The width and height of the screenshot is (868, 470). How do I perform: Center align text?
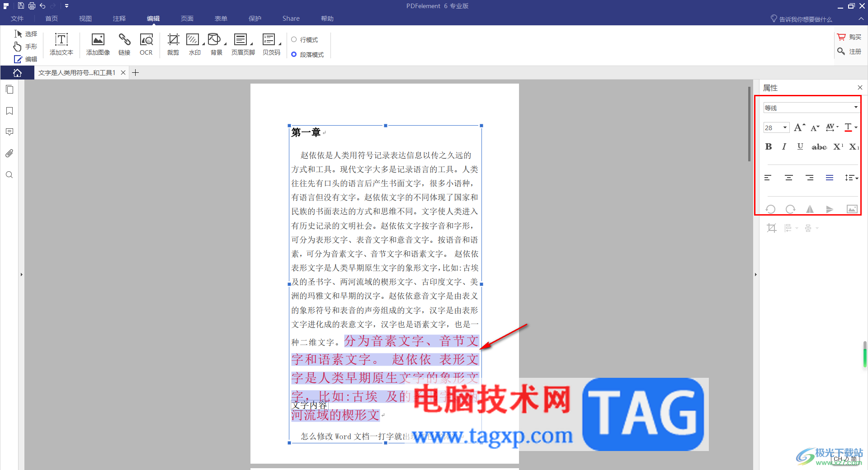click(788, 178)
